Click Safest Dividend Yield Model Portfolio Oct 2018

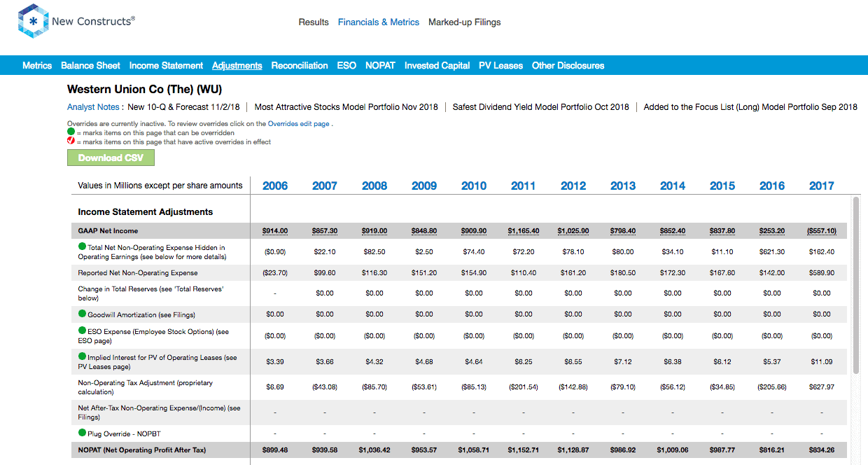pyautogui.click(x=540, y=107)
